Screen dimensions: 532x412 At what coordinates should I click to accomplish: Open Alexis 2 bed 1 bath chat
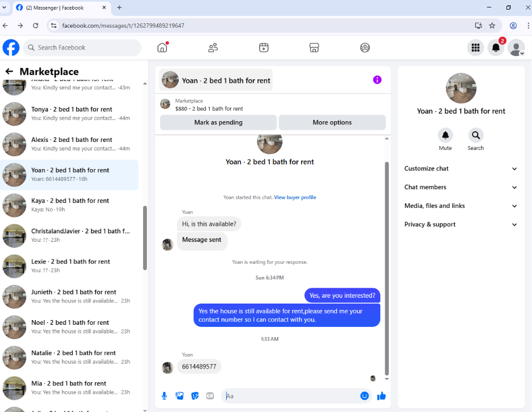coord(70,144)
